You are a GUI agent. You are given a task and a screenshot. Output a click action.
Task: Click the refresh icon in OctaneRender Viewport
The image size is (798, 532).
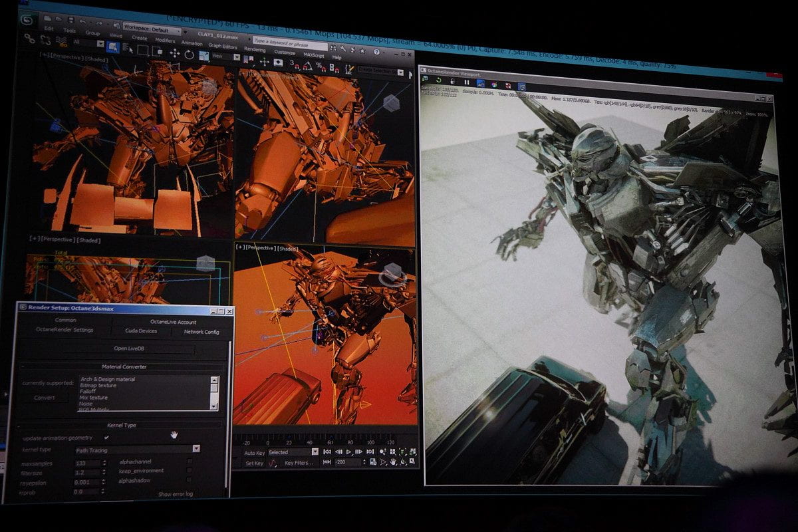[x=440, y=81]
